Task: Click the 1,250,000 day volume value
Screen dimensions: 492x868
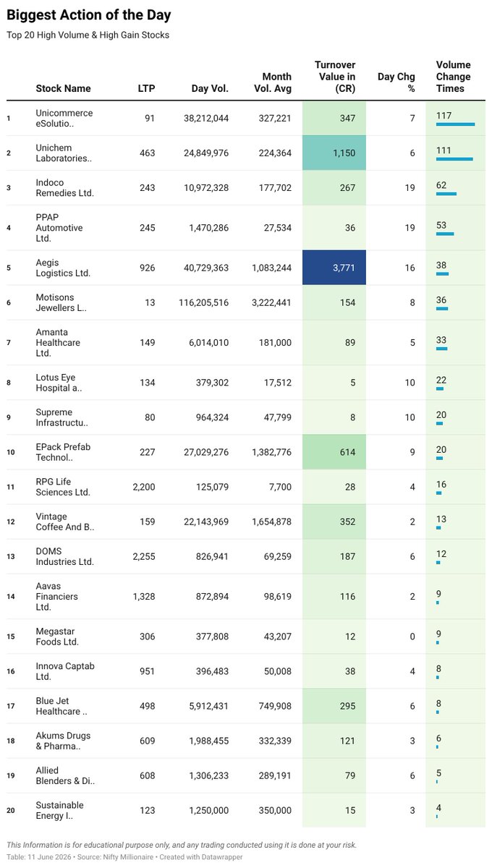Action: [209, 810]
